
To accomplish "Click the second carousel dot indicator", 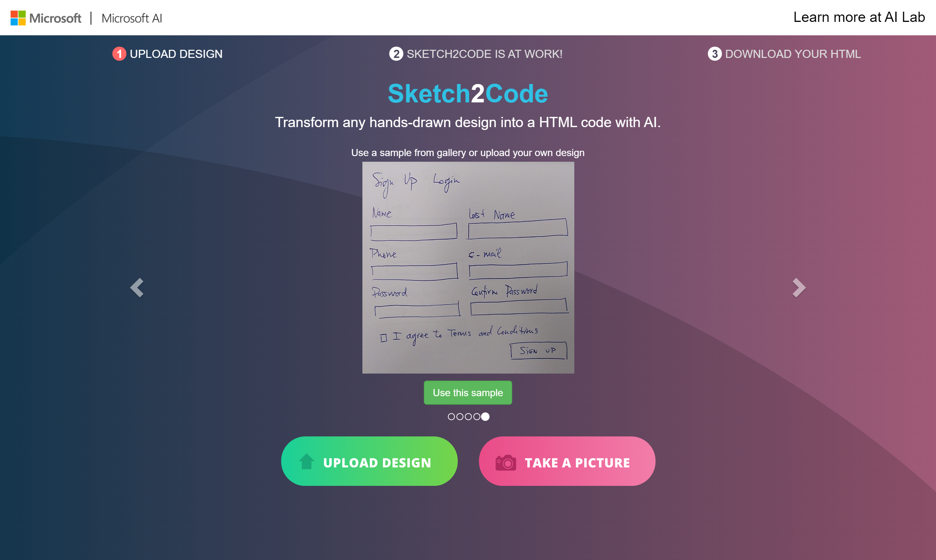I will 459,417.
